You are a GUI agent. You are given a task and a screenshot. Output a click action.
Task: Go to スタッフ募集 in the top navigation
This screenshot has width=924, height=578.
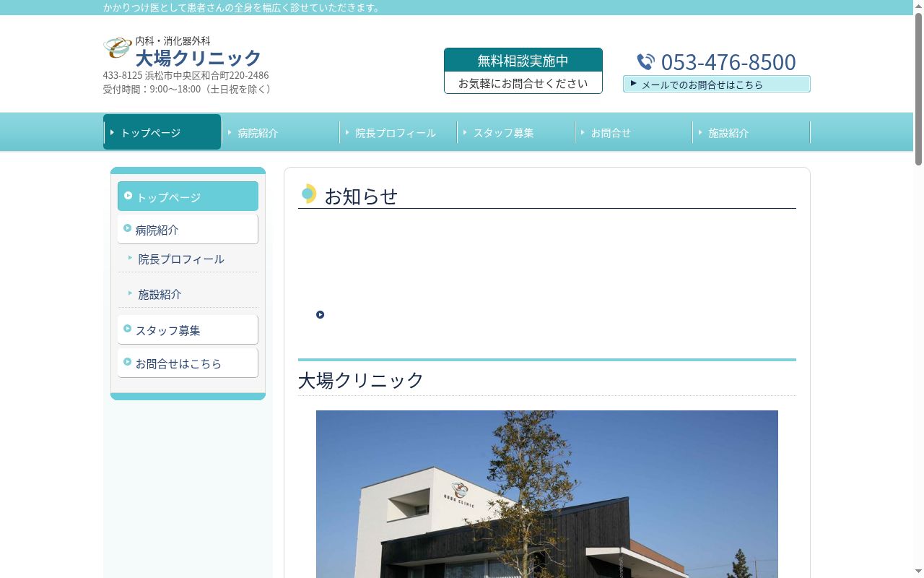click(515, 132)
